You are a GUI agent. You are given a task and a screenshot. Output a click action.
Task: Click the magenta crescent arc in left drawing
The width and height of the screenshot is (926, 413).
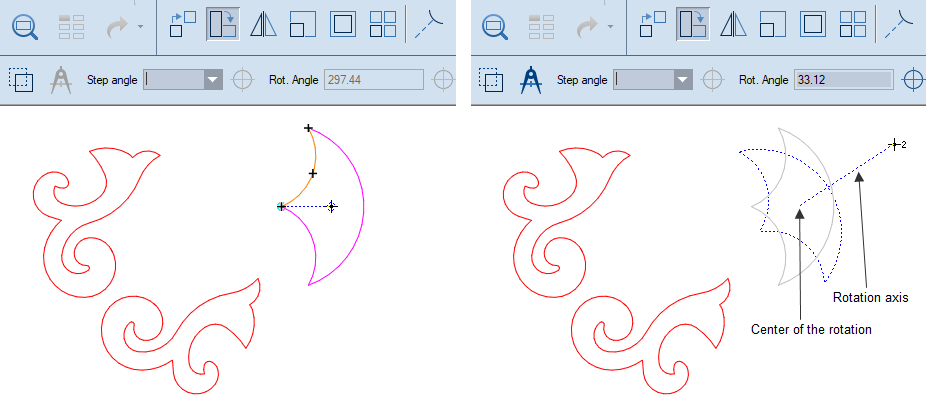[x=362, y=207]
